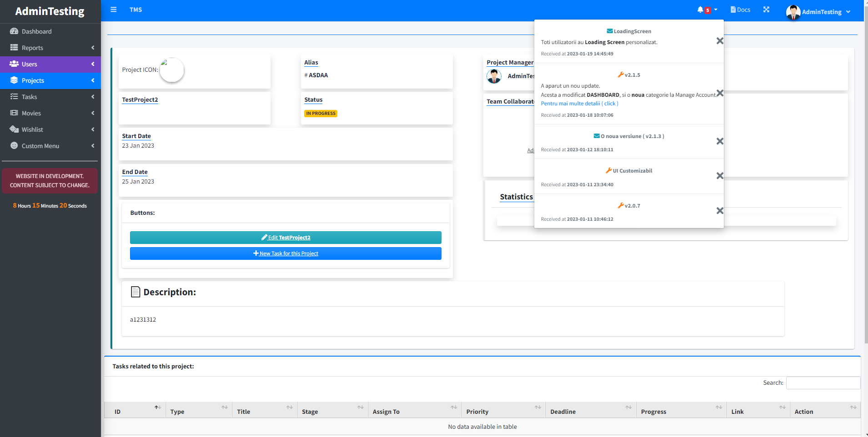Select Tasks in the sidebar
The width and height of the screenshot is (868, 437).
(x=30, y=97)
